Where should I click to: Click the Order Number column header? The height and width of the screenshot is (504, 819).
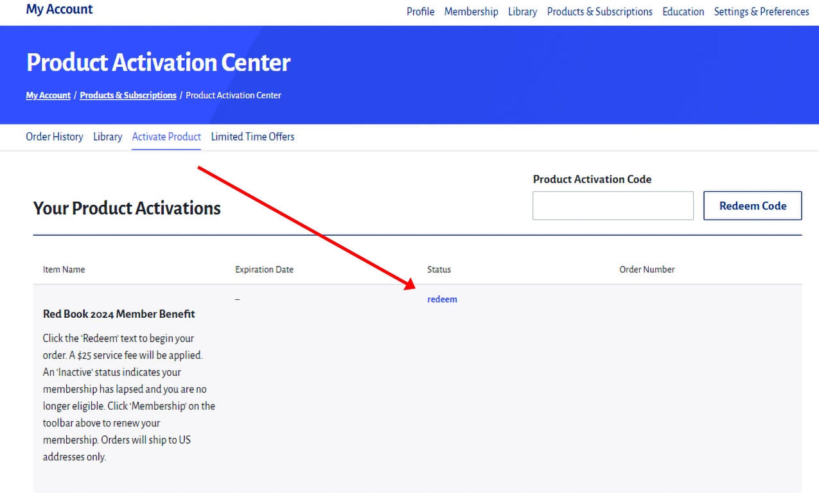coord(647,270)
